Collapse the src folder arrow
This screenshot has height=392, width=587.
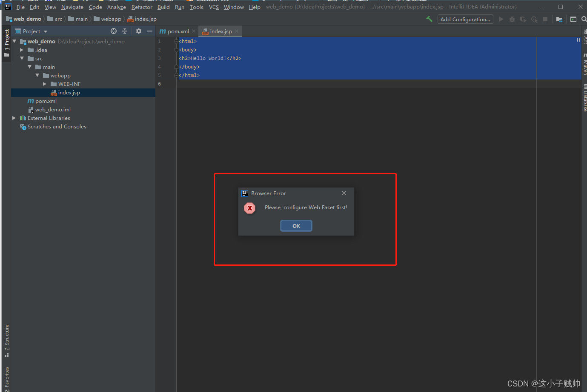22,58
